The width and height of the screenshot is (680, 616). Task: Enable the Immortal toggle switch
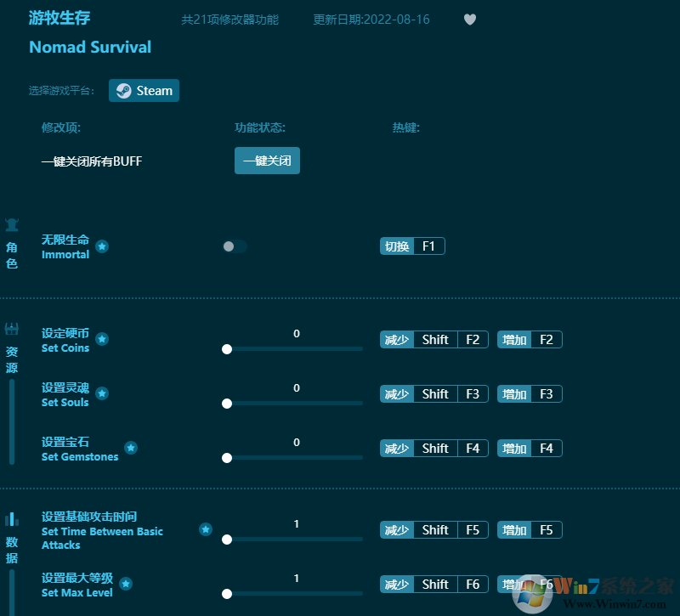click(x=234, y=246)
